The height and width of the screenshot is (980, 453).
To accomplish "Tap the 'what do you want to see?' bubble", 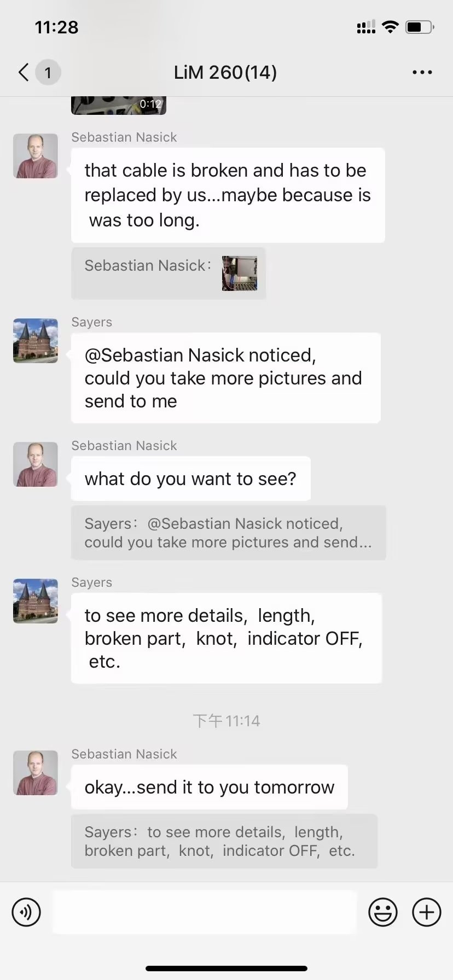I will (x=190, y=479).
